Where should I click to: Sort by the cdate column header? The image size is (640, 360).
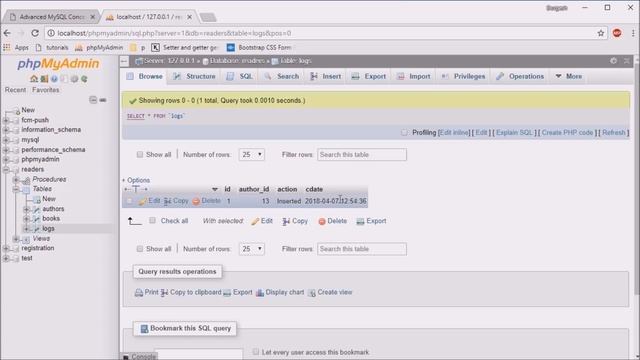pyautogui.click(x=314, y=189)
